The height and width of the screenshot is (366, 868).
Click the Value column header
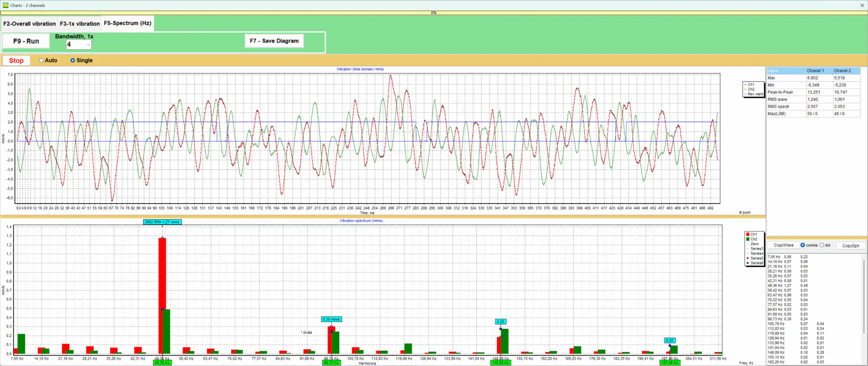tap(786, 71)
